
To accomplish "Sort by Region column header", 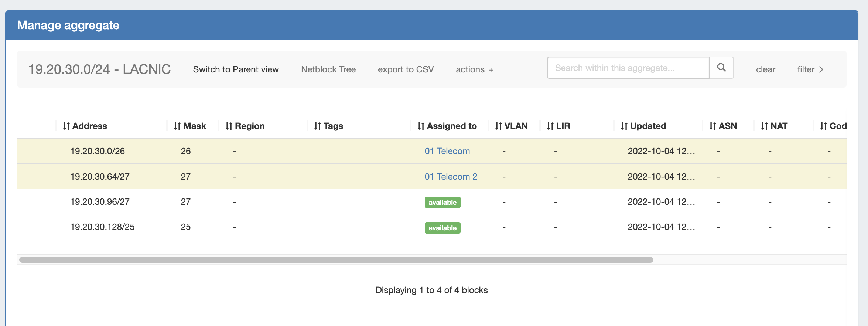I will coord(245,126).
